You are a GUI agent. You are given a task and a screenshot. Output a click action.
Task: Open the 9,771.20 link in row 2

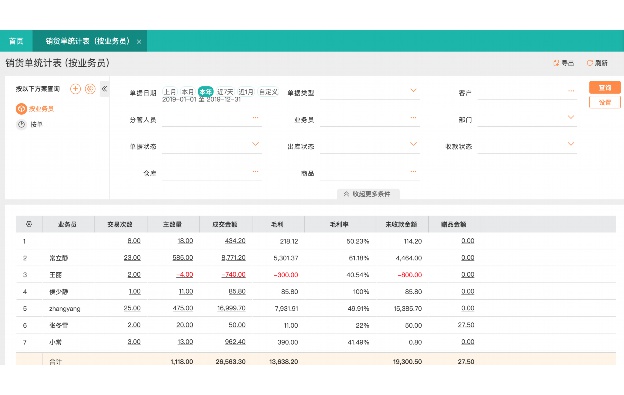[x=233, y=258]
